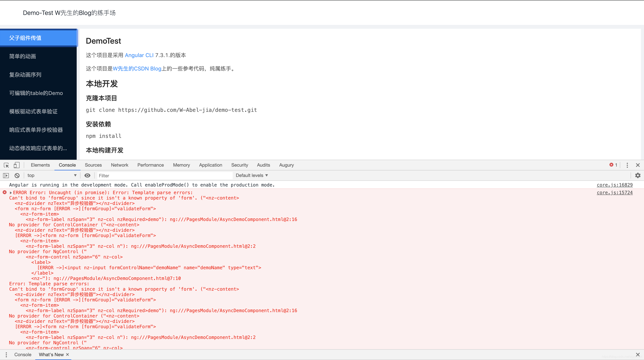Click the inspect element cursor icon
The image size is (644, 360).
[6, 165]
